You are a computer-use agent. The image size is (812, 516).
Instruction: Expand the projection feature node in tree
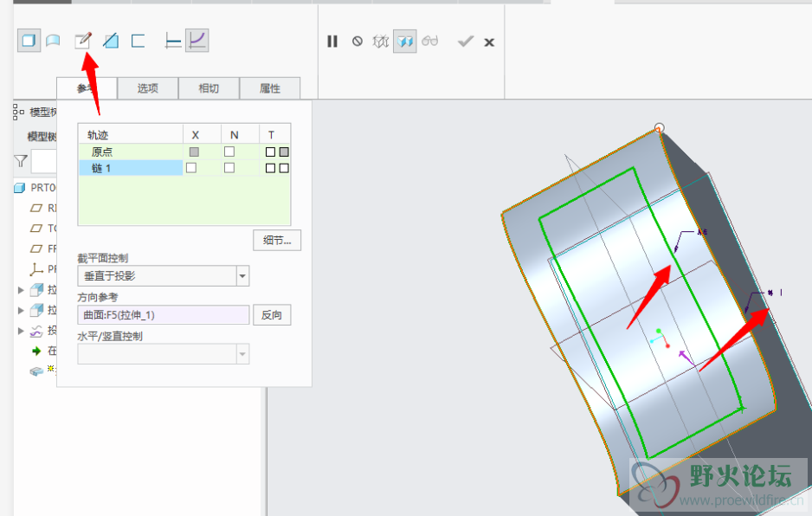click(x=21, y=331)
